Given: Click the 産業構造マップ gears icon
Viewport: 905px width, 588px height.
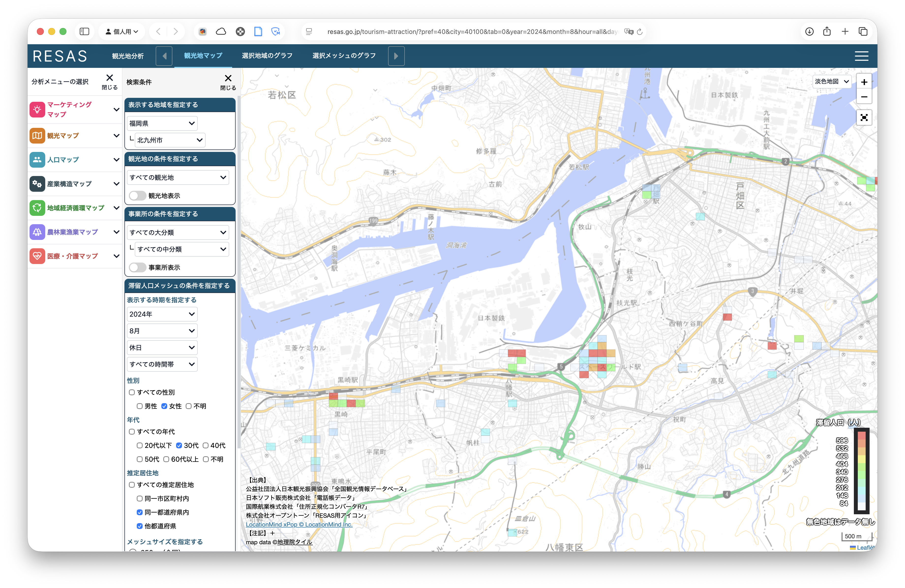Looking at the screenshot, I should coord(37,184).
